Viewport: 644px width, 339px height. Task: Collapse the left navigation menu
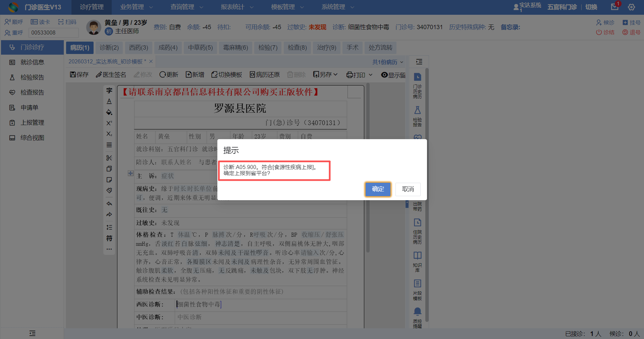point(32,333)
